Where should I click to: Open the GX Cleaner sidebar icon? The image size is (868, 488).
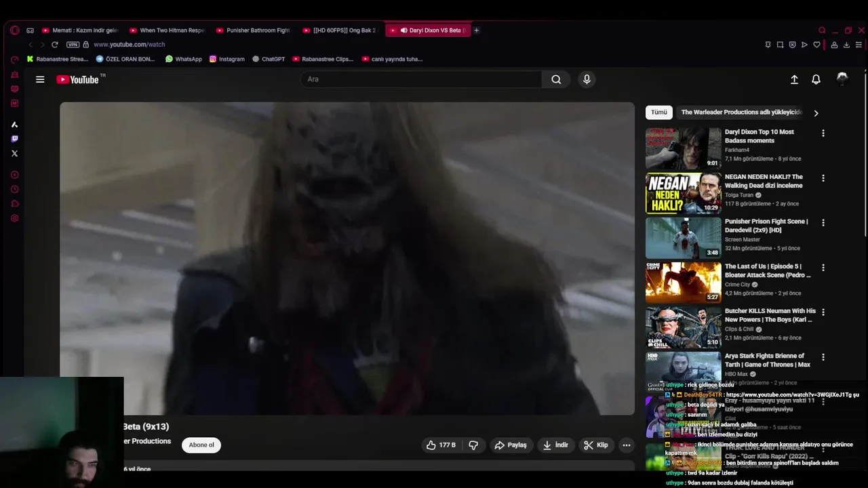tap(15, 75)
